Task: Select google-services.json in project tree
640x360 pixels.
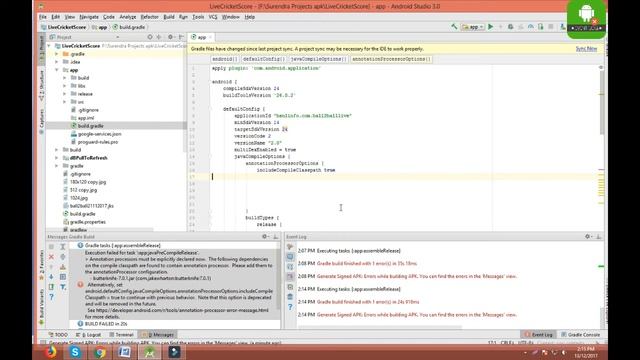Action: tap(99, 134)
